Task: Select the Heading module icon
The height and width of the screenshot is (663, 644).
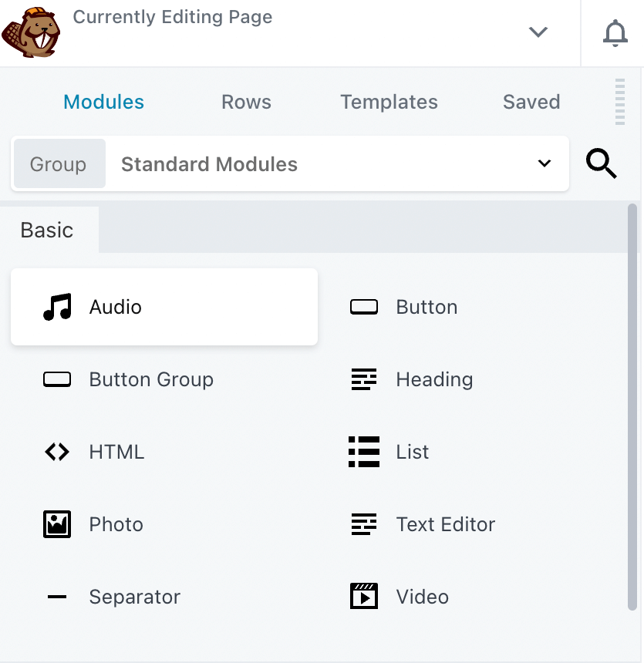Action: point(363,379)
